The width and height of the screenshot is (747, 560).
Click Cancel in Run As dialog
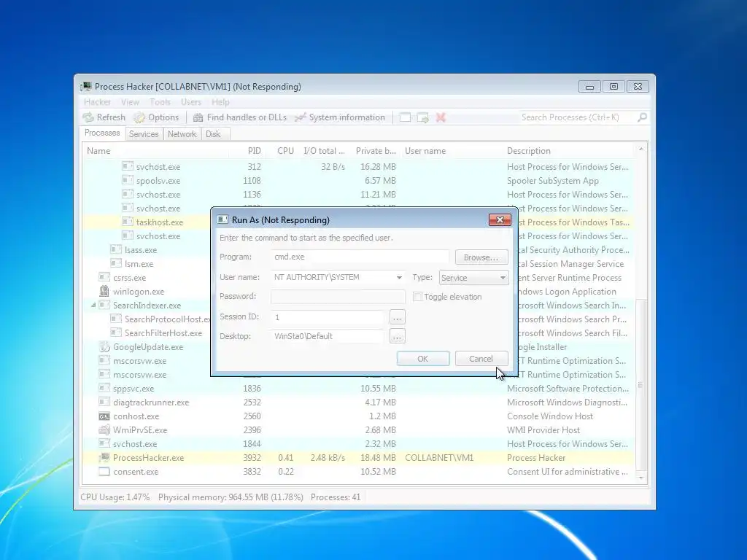(481, 359)
